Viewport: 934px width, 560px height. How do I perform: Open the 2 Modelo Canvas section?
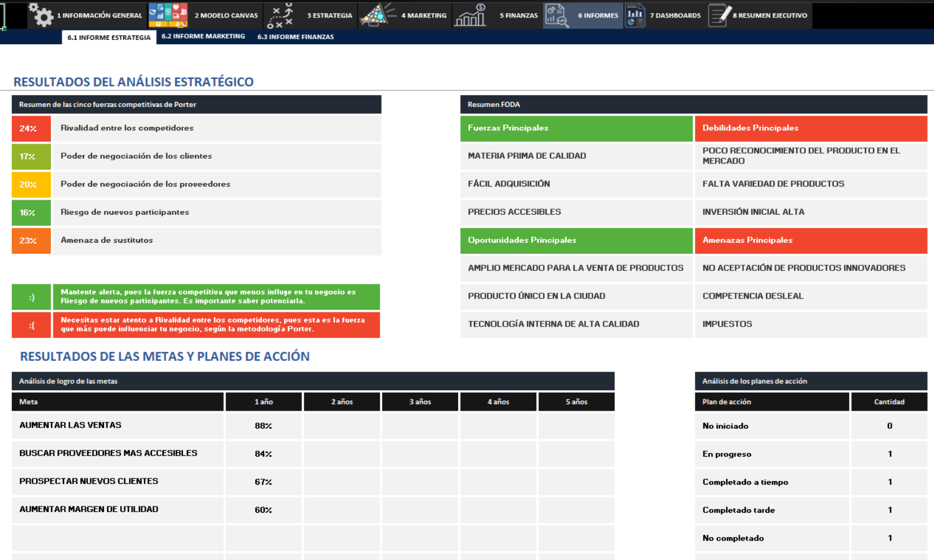pyautogui.click(x=226, y=16)
